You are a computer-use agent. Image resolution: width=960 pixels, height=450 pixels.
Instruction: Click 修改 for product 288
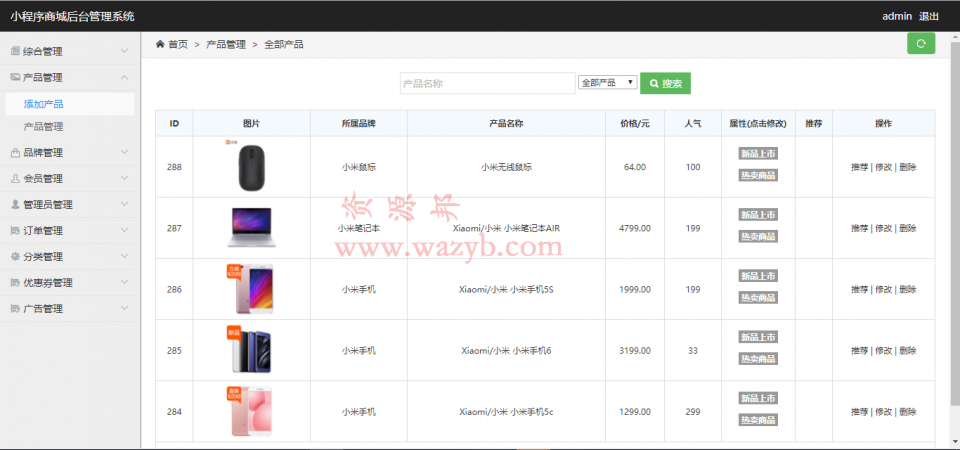click(883, 167)
